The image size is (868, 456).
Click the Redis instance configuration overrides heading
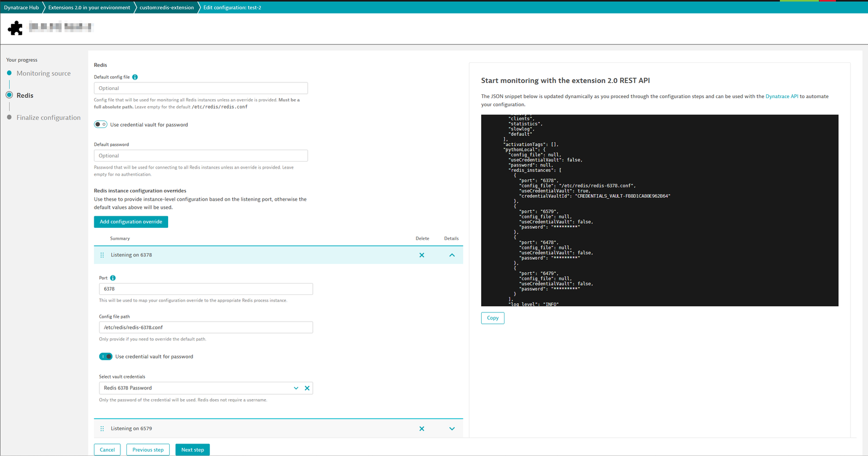pos(140,191)
